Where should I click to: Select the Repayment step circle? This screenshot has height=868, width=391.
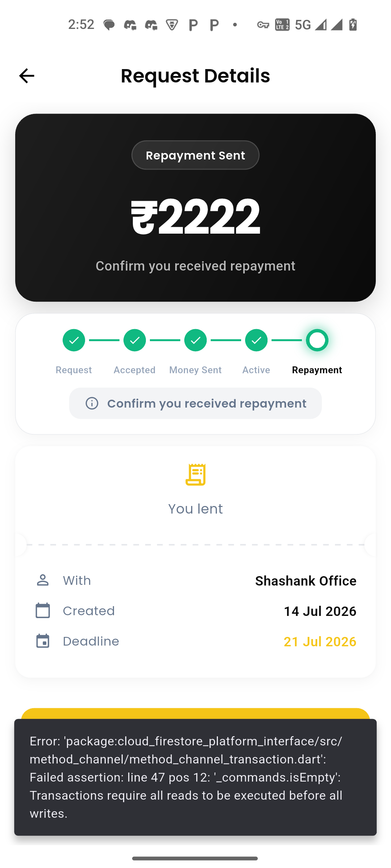[317, 340]
